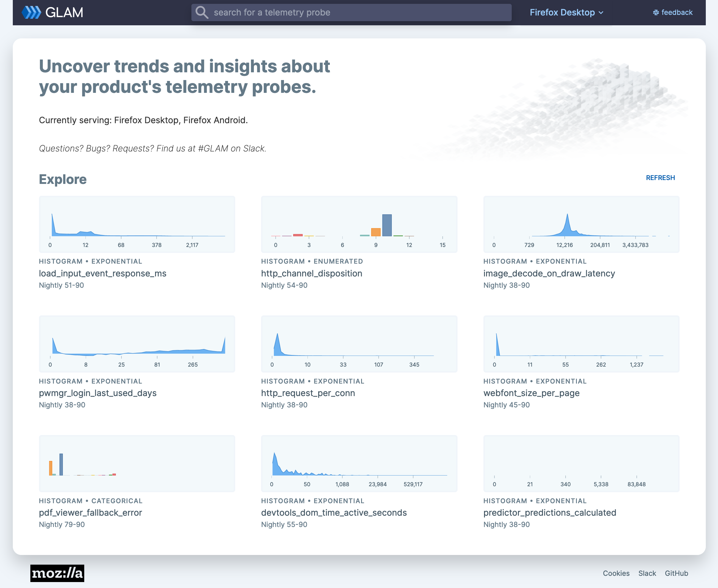Open the image_decode_on_draw_latency chart thumbnail
This screenshot has height=588, width=718.
[x=581, y=224]
